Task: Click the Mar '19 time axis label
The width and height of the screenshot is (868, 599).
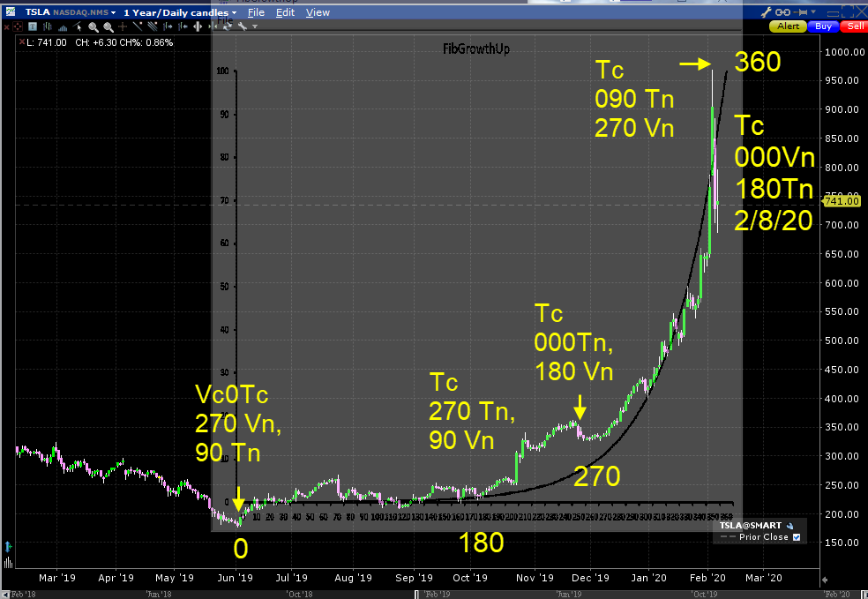Action: tap(57, 578)
